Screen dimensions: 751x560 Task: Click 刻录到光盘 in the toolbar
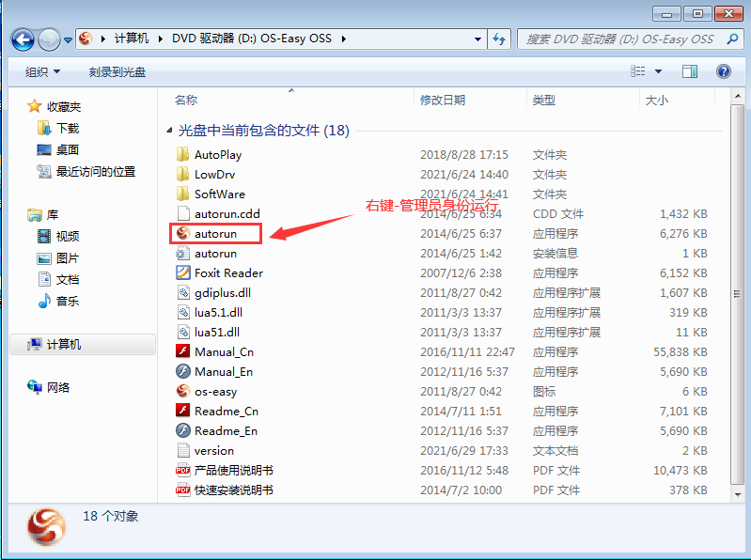point(117,71)
